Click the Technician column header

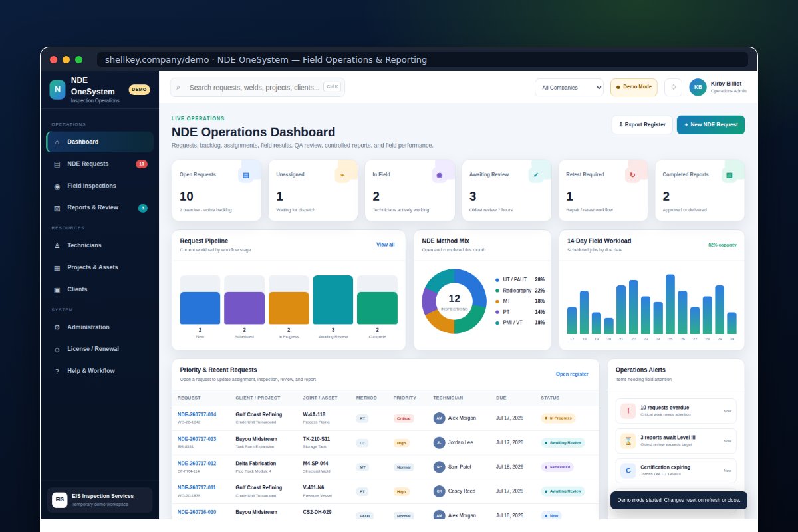[448, 398]
